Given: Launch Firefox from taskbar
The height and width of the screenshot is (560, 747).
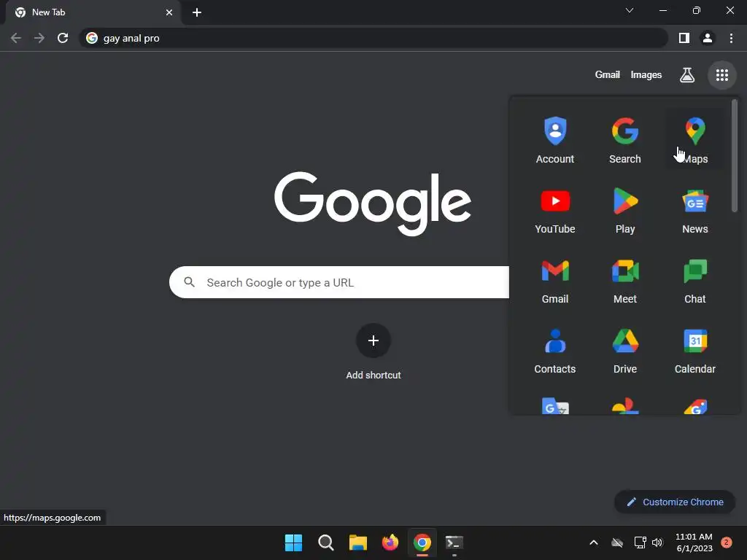Looking at the screenshot, I should 390,542.
